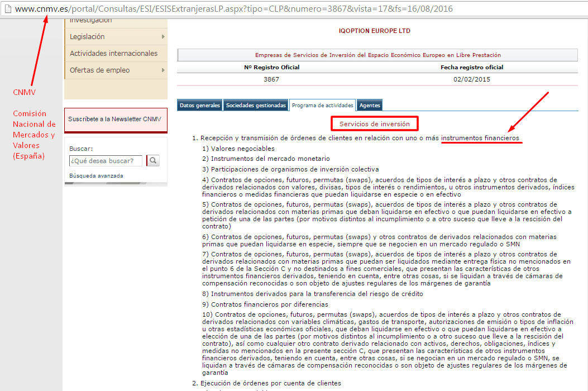
Task: Select the Programa de actividades tab
Action: (x=323, y=106)
